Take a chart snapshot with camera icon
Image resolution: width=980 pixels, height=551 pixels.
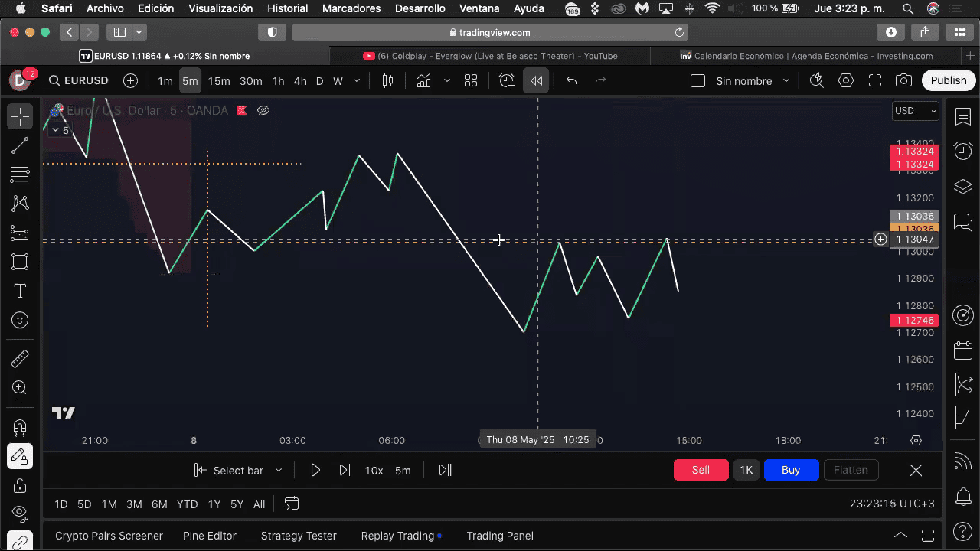(x=903, y=80)
